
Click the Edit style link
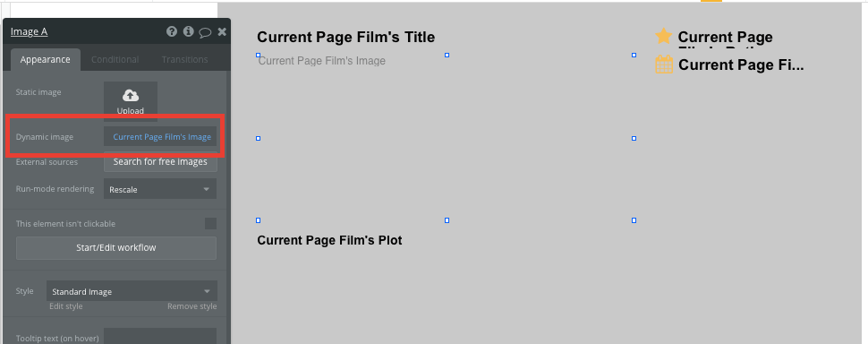[66, 306]
